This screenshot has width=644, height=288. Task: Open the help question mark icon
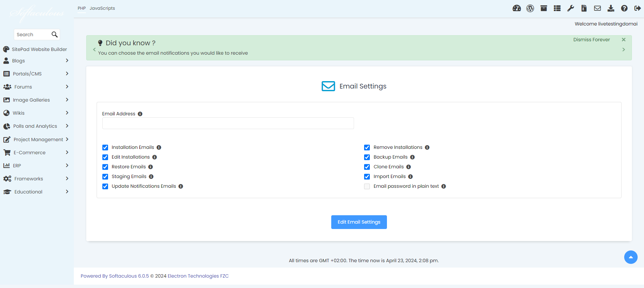[x=624, y=8]
